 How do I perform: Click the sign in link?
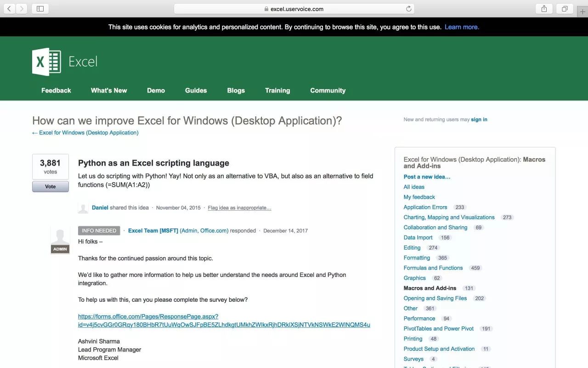479,120
